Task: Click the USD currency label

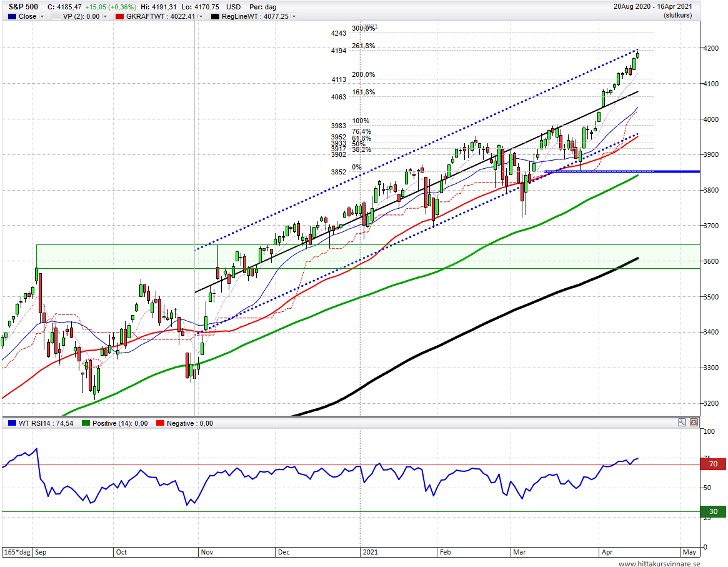Action: pos(233,7)
